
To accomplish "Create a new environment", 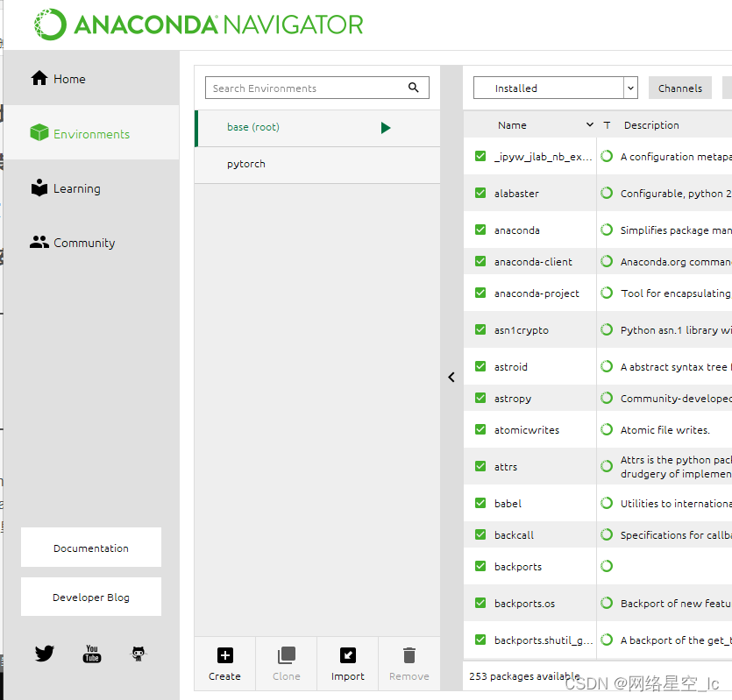I will click(224, 663).
